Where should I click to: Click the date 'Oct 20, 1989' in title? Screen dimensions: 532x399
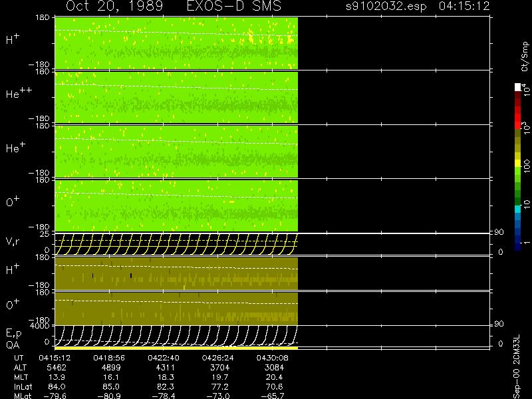point(114,6)
